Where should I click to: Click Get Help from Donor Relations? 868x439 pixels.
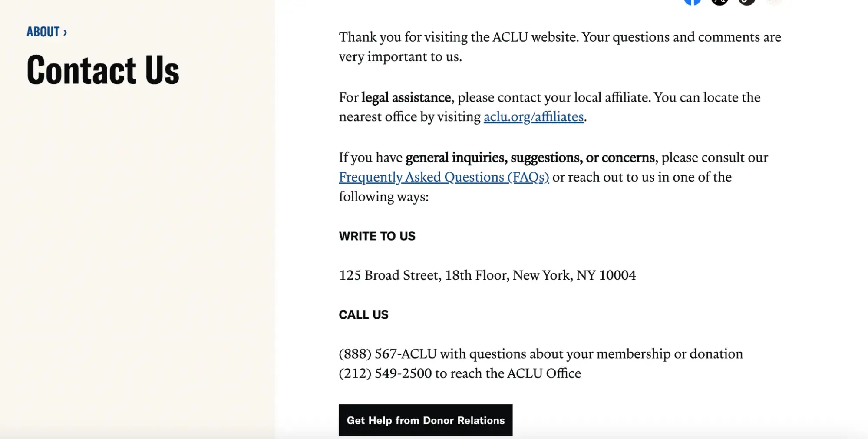426,420
